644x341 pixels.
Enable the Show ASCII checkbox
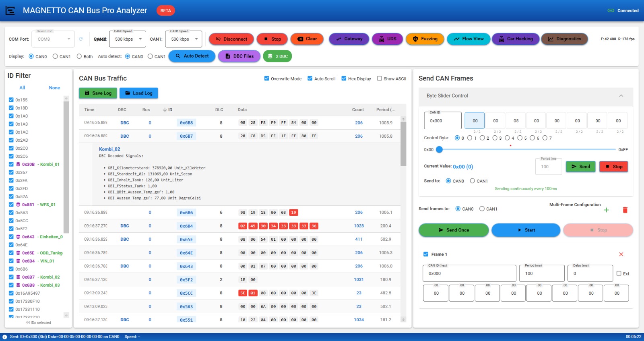click(379, 79)
